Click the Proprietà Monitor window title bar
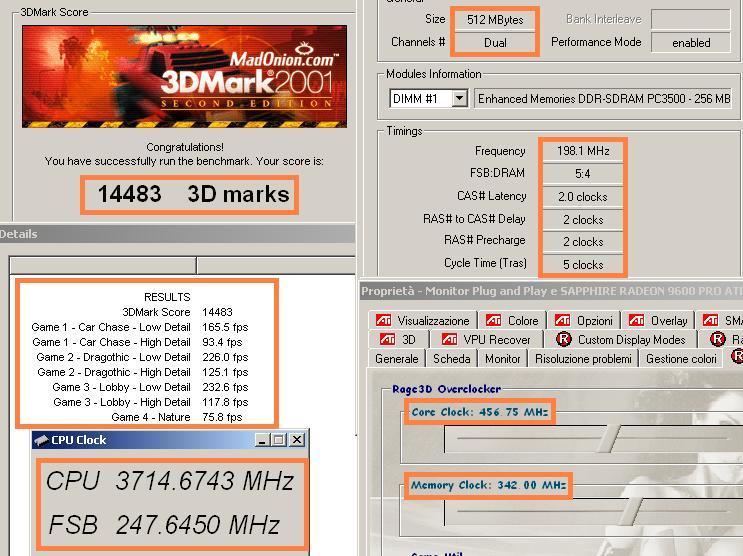 point(551,291)
